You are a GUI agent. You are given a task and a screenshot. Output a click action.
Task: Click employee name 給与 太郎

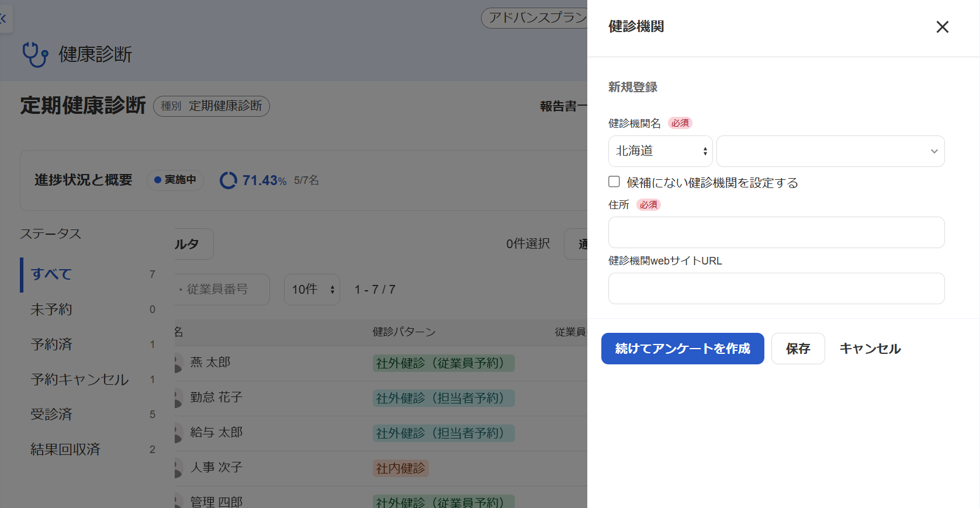[x=216, y=433]
